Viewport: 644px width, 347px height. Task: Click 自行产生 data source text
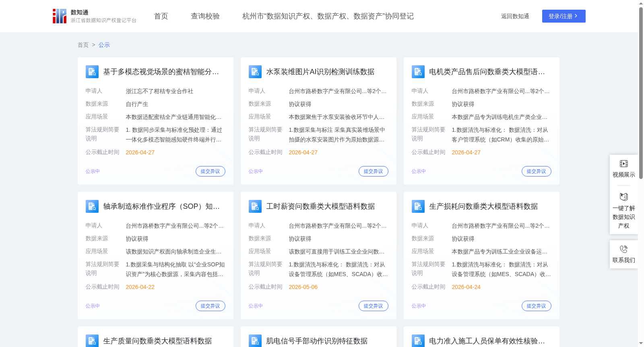[x=137, y=104]
